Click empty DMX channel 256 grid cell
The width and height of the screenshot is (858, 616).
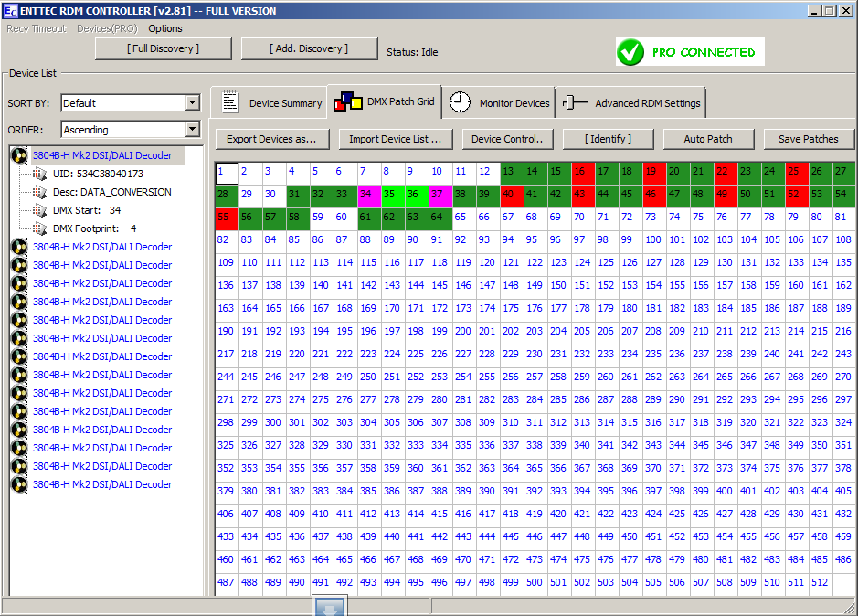(x=510, y=377)
